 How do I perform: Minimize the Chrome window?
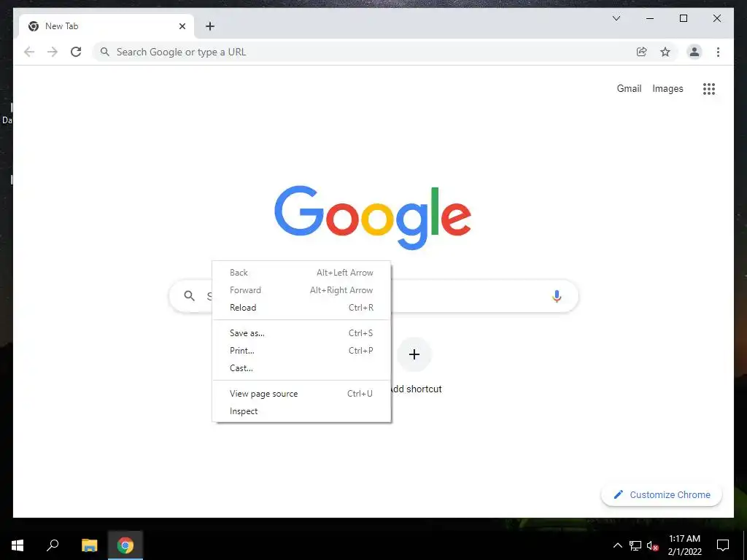click(650, 18)
